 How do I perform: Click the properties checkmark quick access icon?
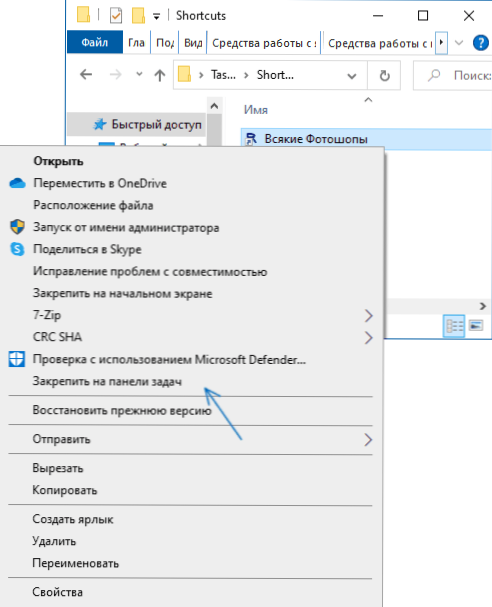pos(116,16)
